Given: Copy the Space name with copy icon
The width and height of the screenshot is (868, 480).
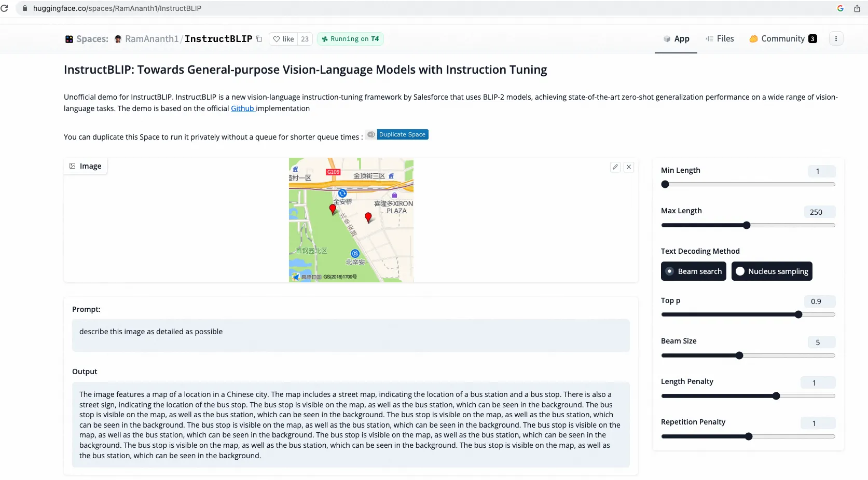Looking at the screenshot, I should click(x=259, y=39).
